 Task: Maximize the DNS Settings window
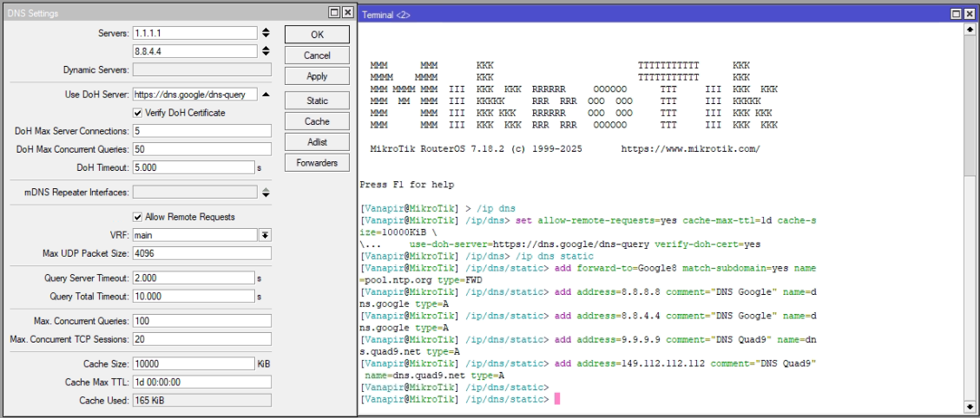point(334,13)
